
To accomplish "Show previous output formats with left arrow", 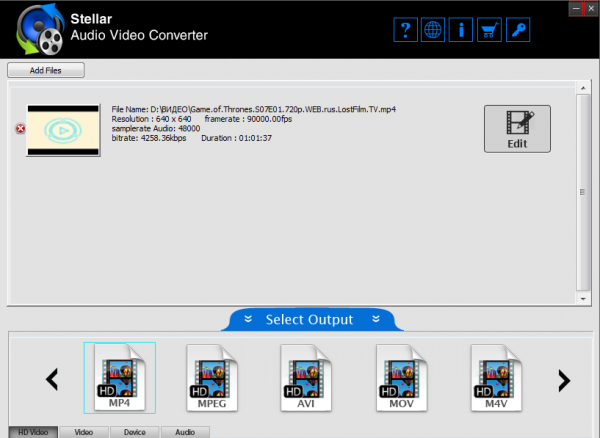I will 52,379.
